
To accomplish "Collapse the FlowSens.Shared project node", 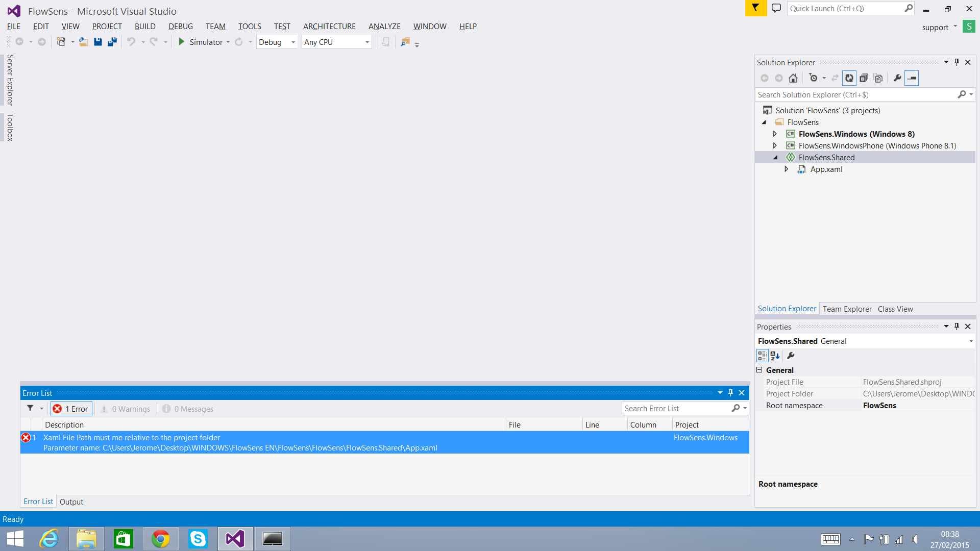I will click(775, 158).
